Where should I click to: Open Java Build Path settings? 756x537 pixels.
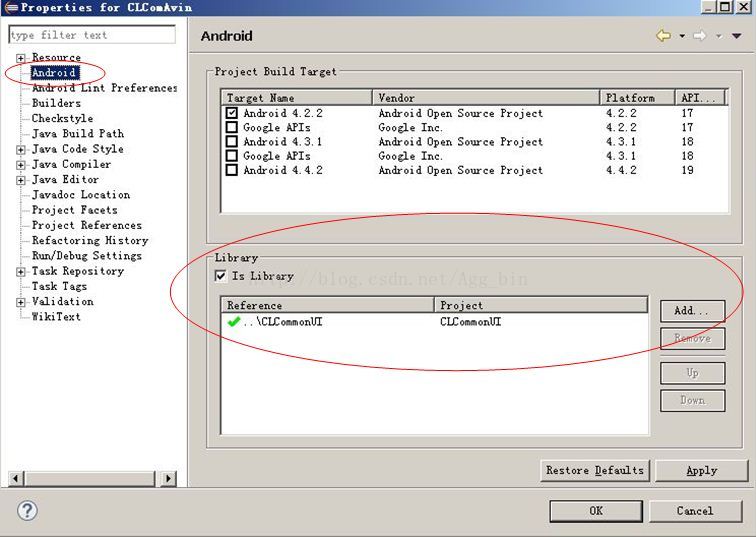(x=78, y=134)
